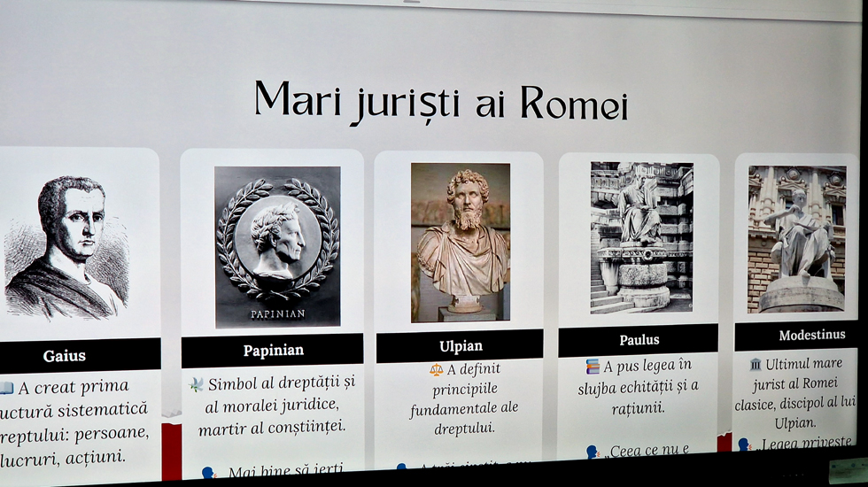Click the 'Mari juriști ai Romei' heading
The height and width of the screenshot is (487, 868).
click(x=441, y=102)
